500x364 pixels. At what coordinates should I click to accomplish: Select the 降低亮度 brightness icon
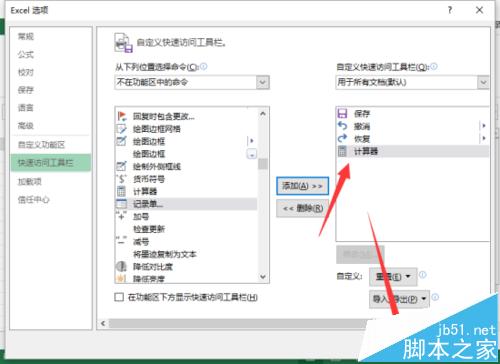tap(121, 278)
